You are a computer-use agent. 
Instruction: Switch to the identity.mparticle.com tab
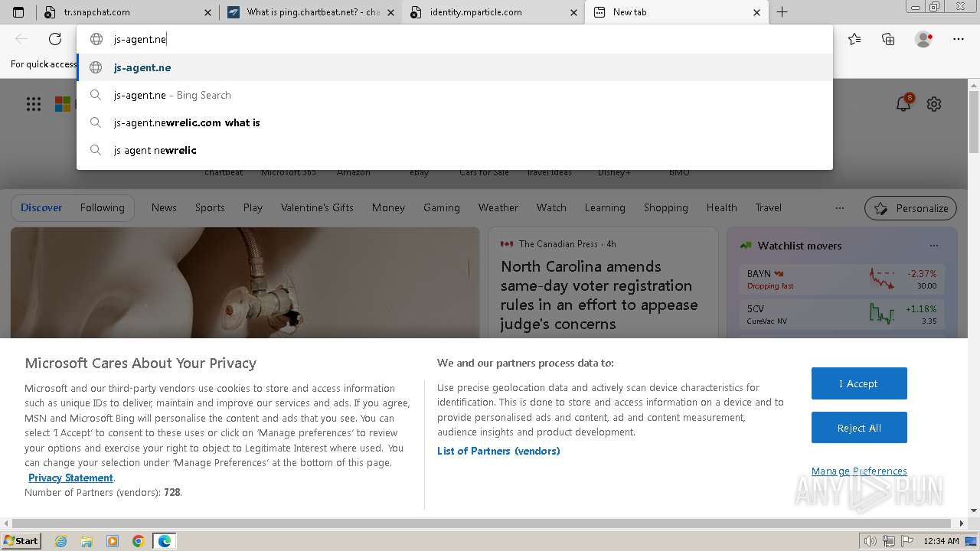click(493, 12)
